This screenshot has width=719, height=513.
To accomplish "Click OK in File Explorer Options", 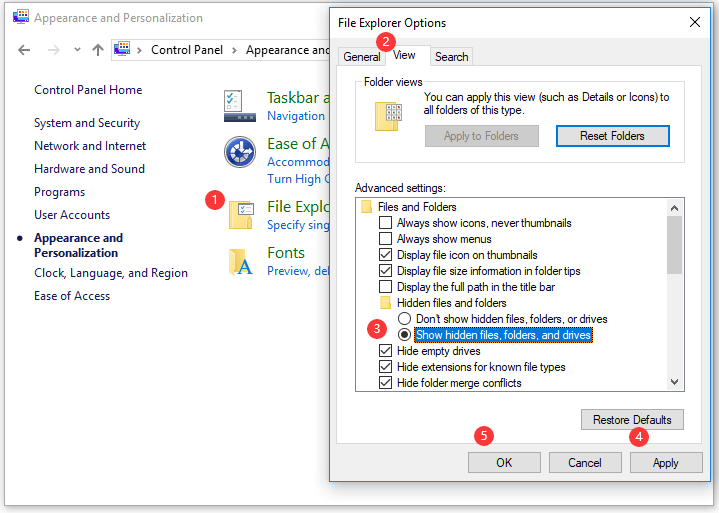I will tap(504, 463).
